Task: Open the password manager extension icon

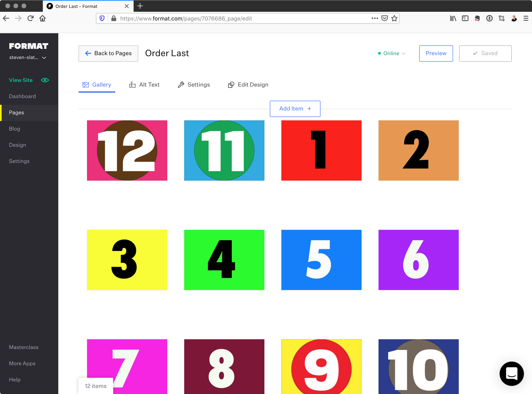Action: 489,18
